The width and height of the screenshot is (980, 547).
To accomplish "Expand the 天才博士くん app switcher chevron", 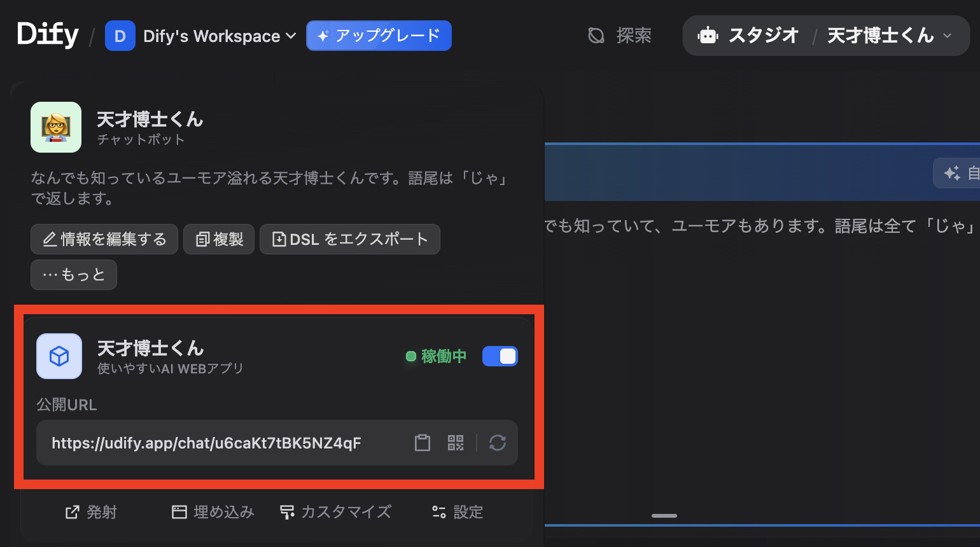I will click(x=948, y=36).
